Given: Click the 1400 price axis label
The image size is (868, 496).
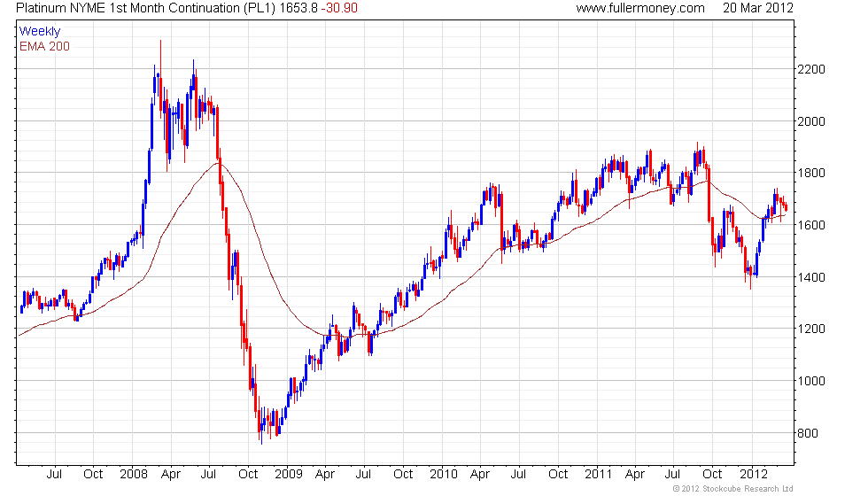Looking at the screenshot, I should click(x=810, y=277).
